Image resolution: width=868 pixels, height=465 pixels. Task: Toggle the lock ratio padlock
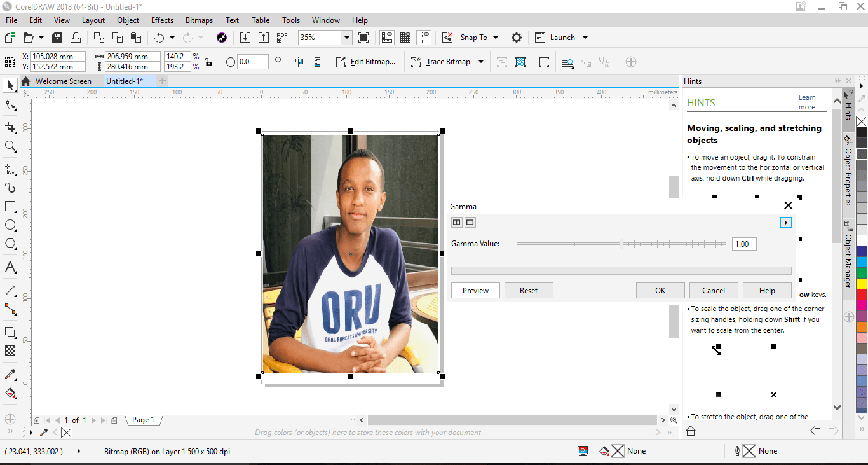208,62
